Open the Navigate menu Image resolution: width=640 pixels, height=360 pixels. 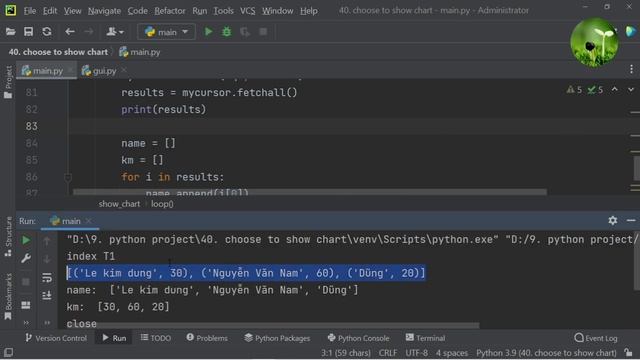coord(104,11)
